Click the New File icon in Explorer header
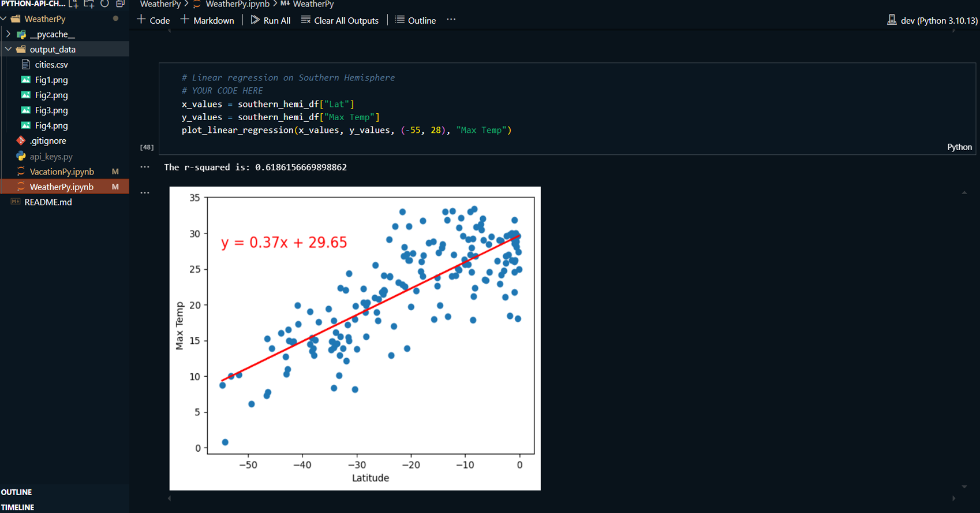This screenshot has height=513, width=980. tap(73, 4)
